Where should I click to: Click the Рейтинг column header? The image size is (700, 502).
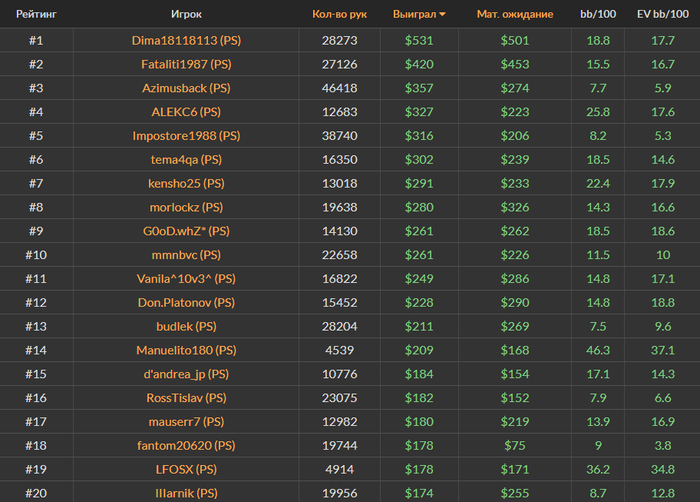coord(35,15)
